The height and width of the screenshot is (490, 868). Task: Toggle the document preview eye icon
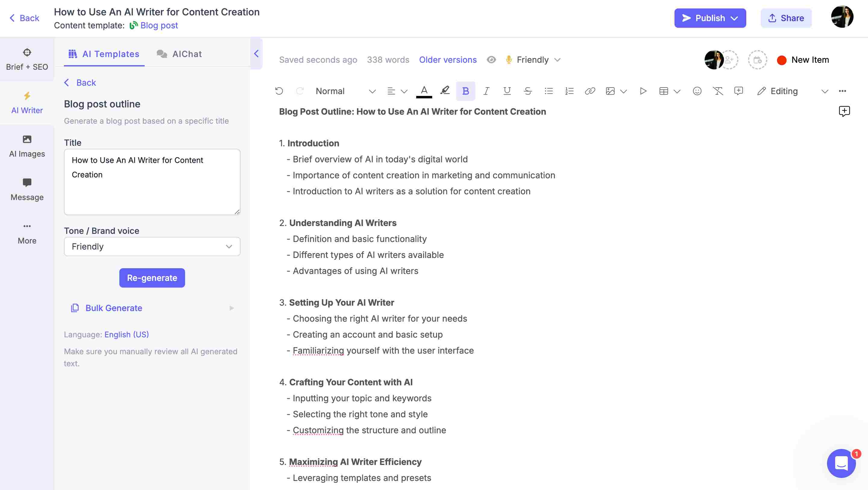pos(491,60)
